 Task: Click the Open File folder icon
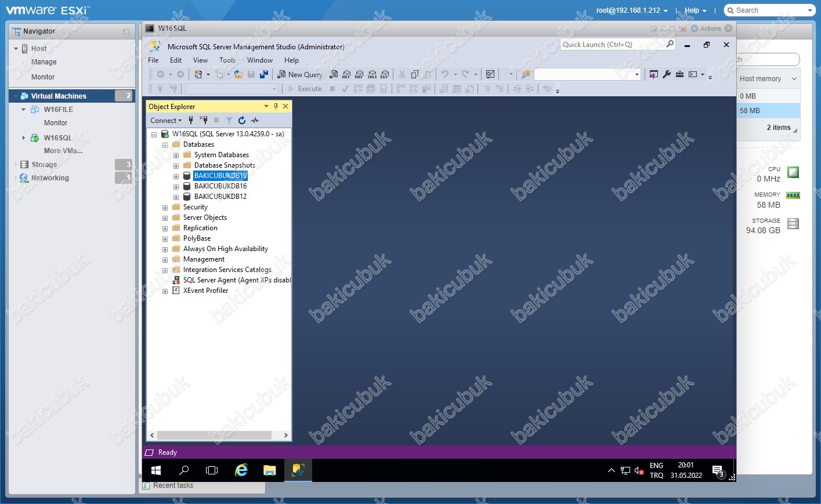click(238, 74)
